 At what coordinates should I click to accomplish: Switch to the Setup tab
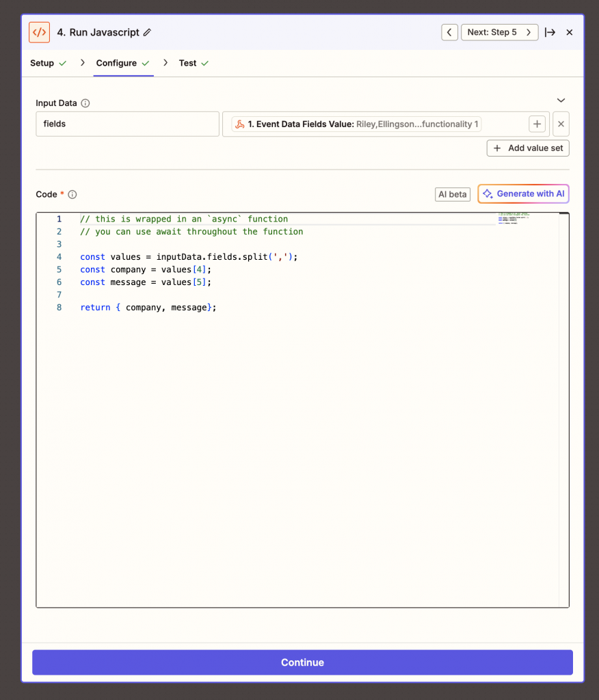pos(49,63)
